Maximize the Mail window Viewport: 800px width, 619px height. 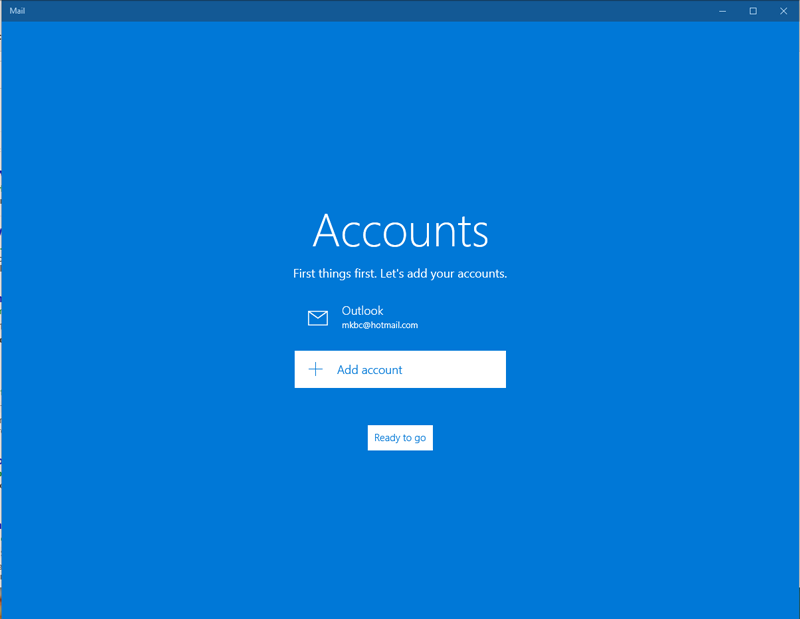click(753, 11)
